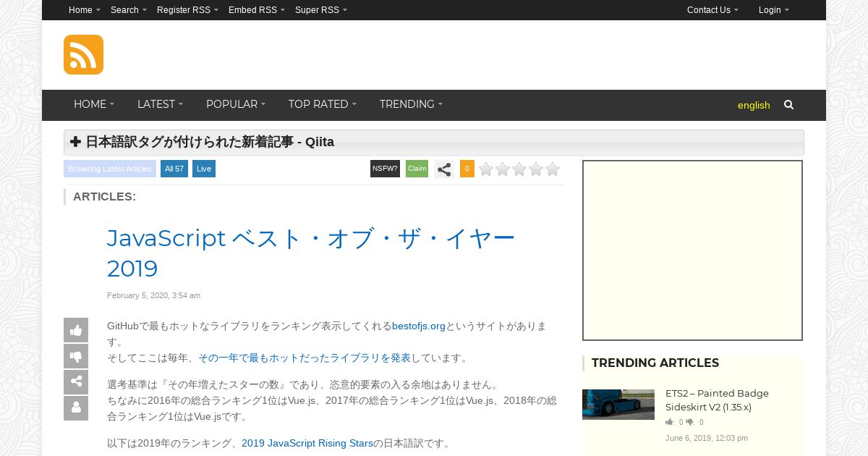868x456 pixels.
Task: Click the date June 6, 2019, 12:03 pm
Action: tap(707, 438)
